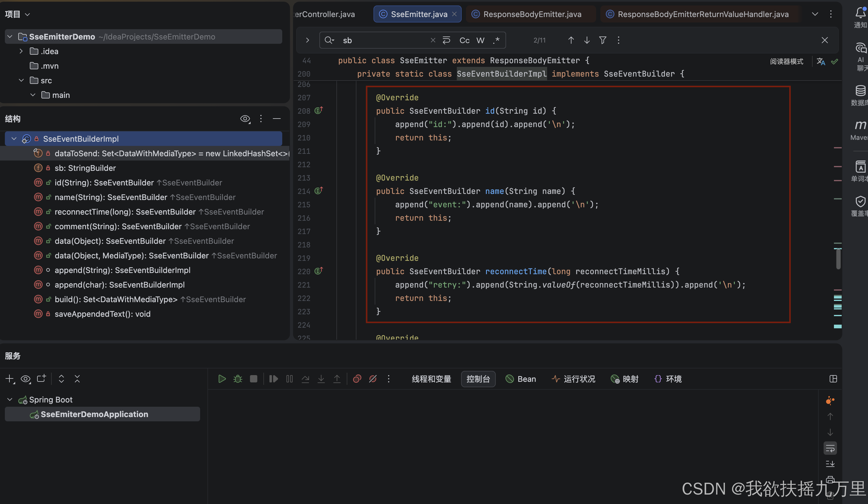
Task: Click Step Out debugger icon
Action: [337, 379]
